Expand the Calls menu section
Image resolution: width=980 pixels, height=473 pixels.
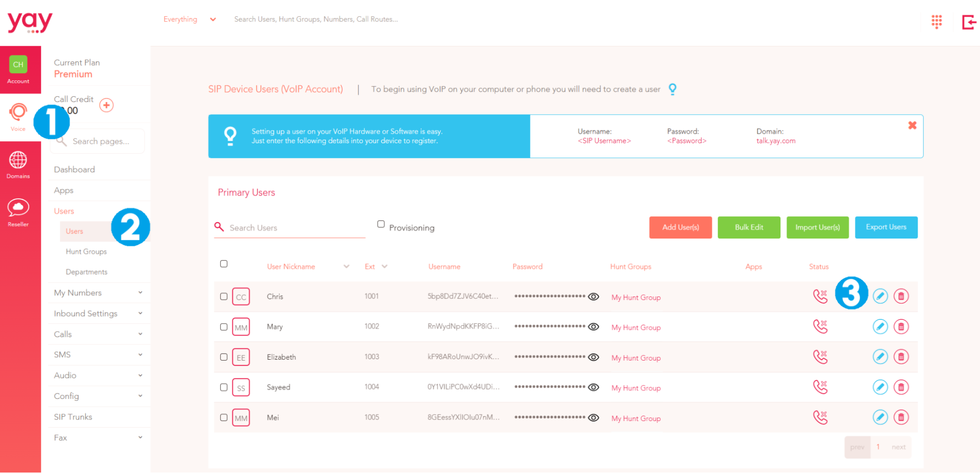coord(140,334)
